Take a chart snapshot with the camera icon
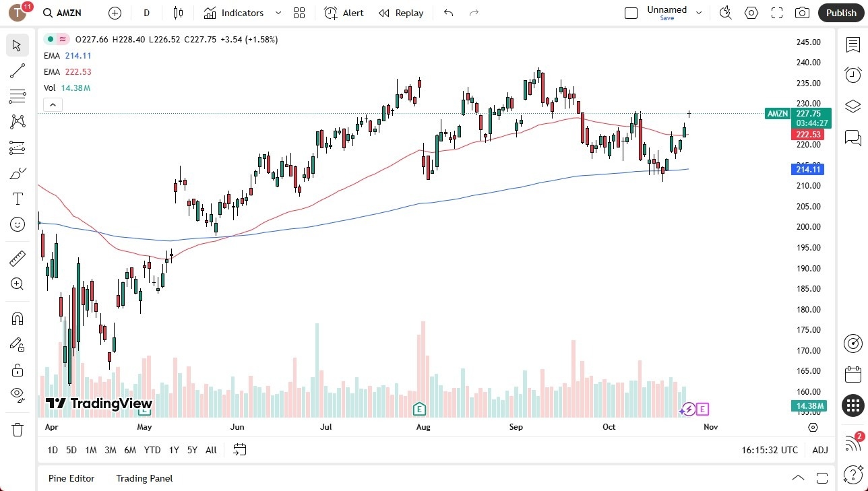The width and height of the screenshot is (868, 491). 802,12
